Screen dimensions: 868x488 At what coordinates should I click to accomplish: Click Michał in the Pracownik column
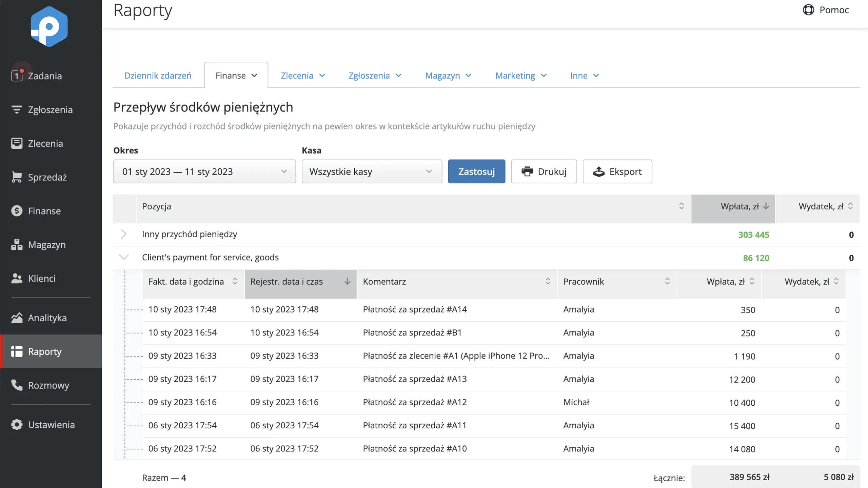coord(576,402)
